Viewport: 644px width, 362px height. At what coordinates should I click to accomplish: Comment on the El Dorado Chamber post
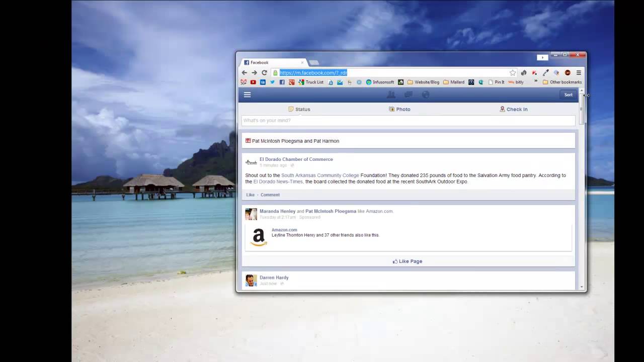[270, 195]
